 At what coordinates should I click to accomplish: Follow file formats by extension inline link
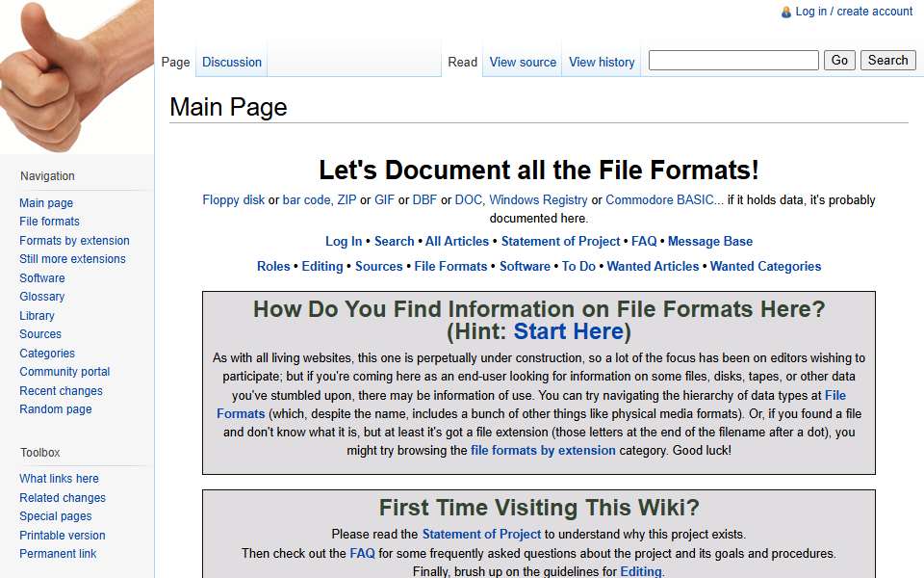543,451
